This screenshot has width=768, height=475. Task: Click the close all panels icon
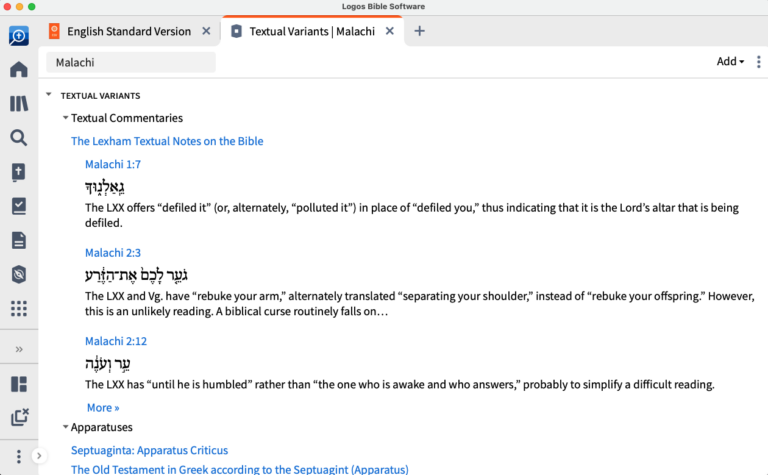pos(18,418)
